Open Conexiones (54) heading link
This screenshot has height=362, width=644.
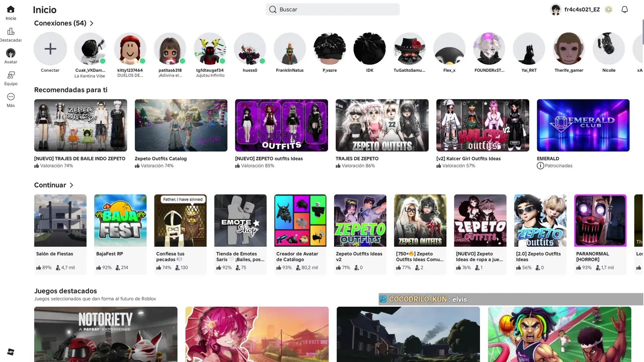coord(60,23)
